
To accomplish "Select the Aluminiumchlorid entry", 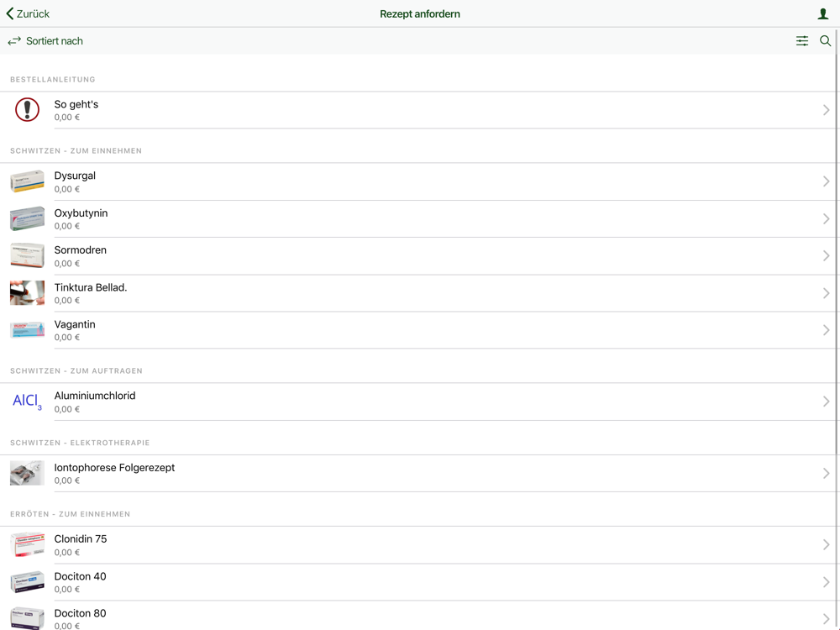I will 420,402.
